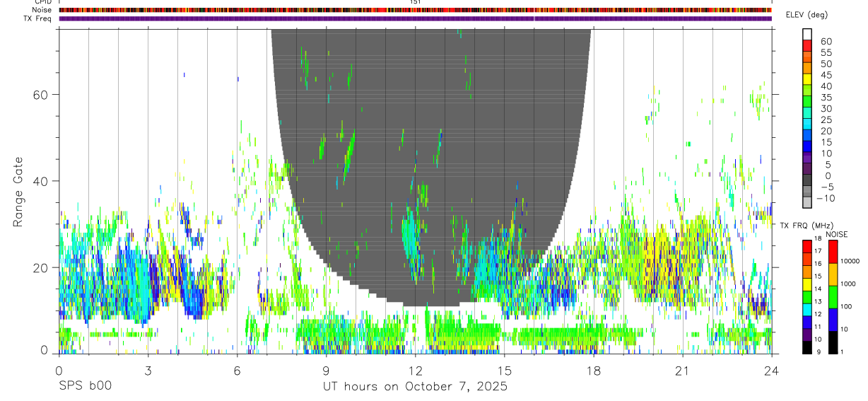
Task: Click the '6' tick label on UT hours axis
Action: 237,370
